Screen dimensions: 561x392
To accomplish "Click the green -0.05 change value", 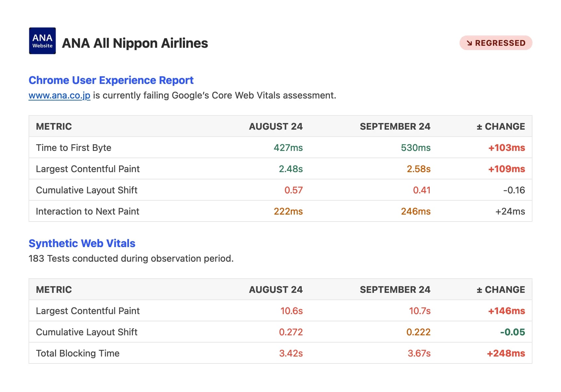I will [512, 332].
